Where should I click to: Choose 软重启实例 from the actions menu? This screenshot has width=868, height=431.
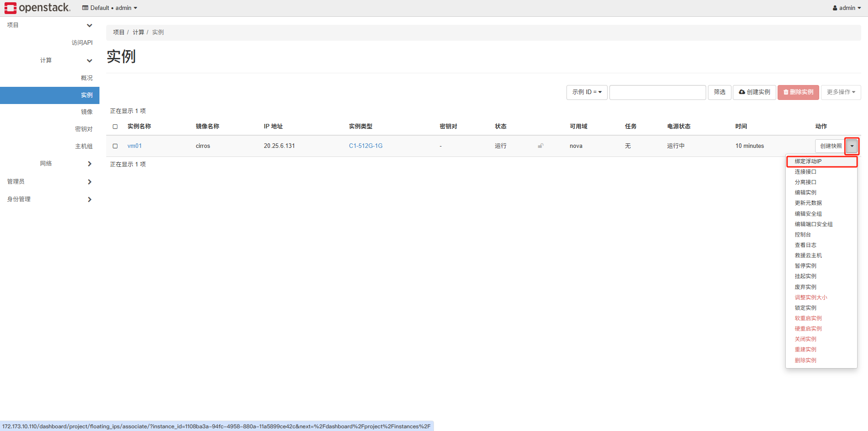821,318
